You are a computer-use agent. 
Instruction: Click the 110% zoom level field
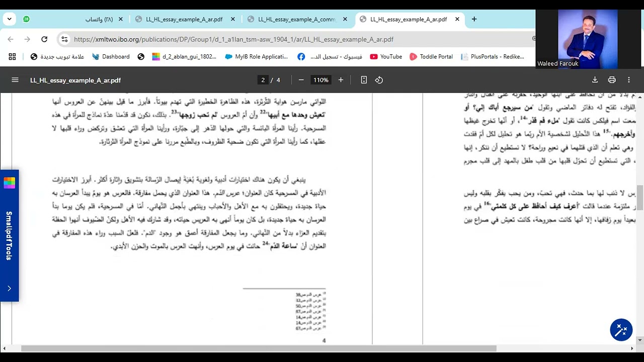pyautogui.click(x=320, y=80)
